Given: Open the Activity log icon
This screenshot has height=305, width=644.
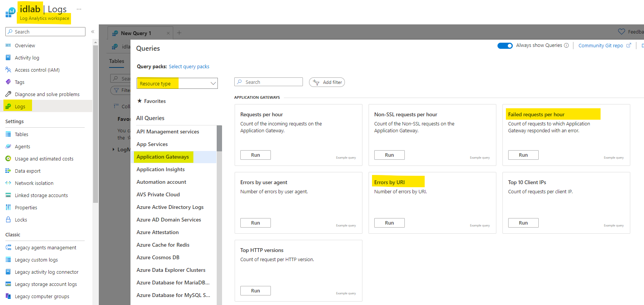Looking at the screenshot, I should coord(8,58).
